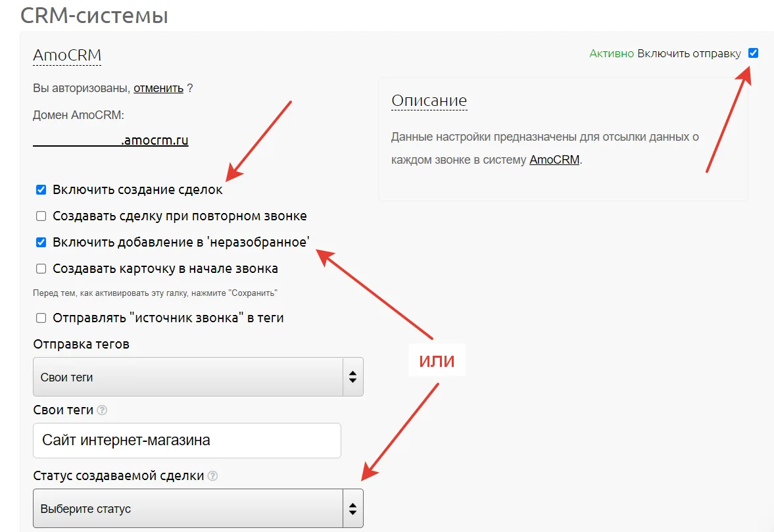Click help icon beside 'Статус создаваемой сделки'

(213, 475)
